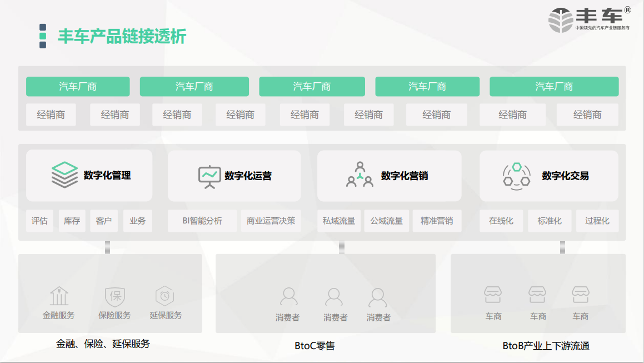Click the 商业运营决策 box
Image resolution: width=644 pixels, height=363 pixels.
[x=271, y=221]
